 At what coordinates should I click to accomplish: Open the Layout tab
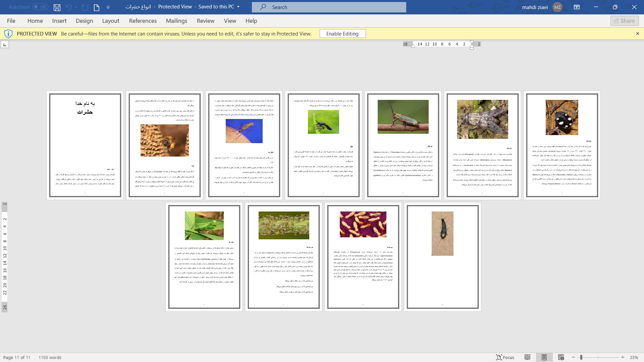tap(111, 21)
